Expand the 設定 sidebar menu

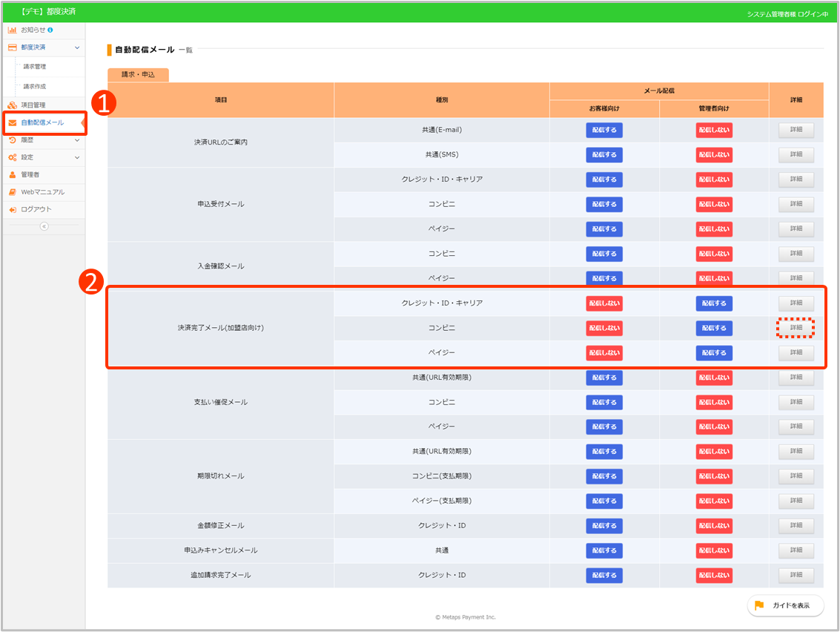77,157
